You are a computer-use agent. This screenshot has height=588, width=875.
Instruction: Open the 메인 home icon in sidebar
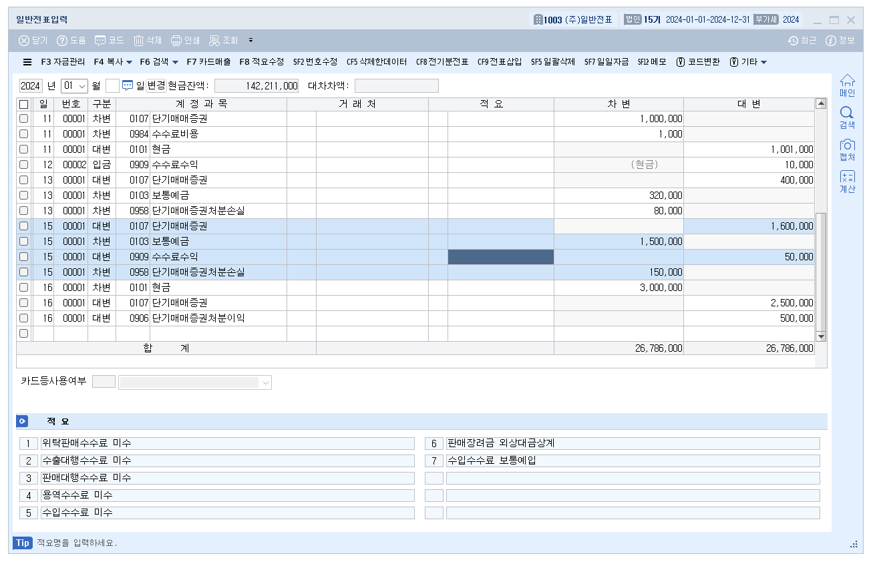[847, 81]
